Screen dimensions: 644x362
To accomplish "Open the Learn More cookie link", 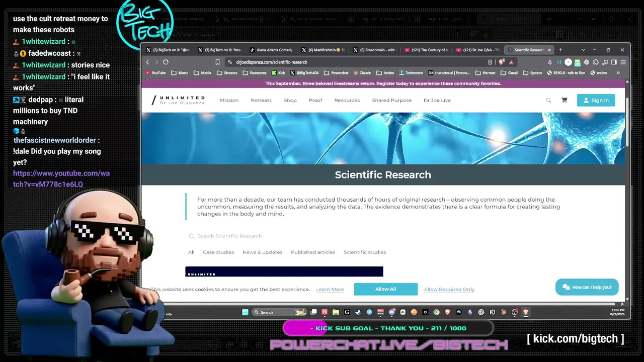I will [x=330, y=290].
